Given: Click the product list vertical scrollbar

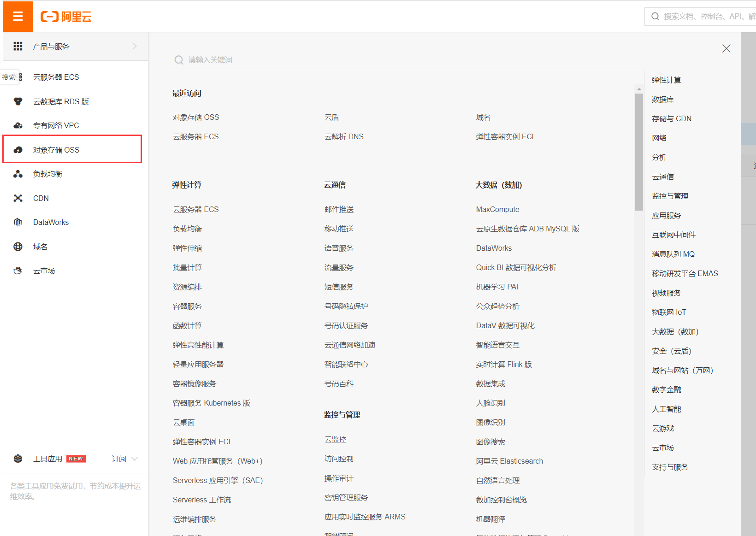Looking at the screenshot, I should (x=639, y=152).
